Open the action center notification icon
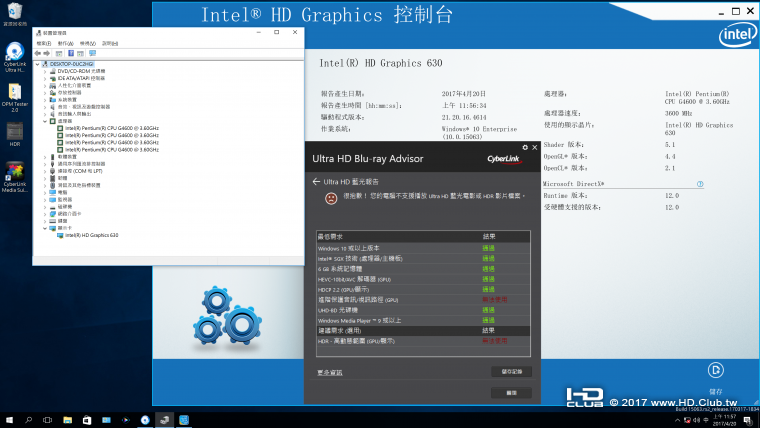 748,420
